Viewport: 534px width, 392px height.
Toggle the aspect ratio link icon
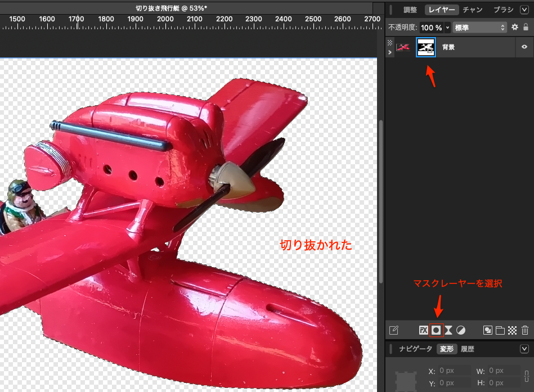pos(527,376)
